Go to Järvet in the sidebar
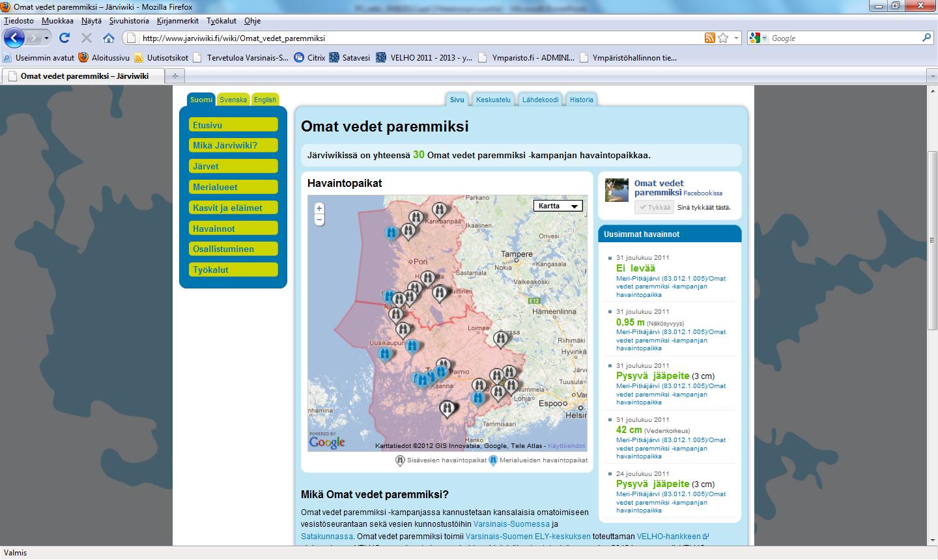938x560 pixels. pos(234,166)
